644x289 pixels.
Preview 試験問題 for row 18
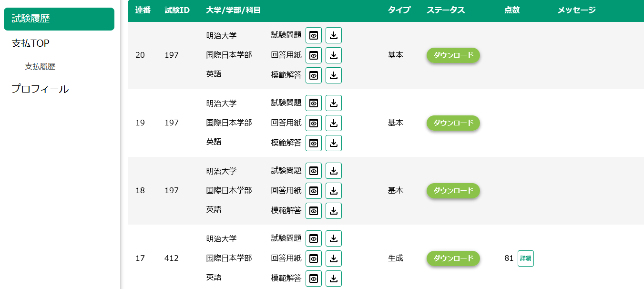314,171
